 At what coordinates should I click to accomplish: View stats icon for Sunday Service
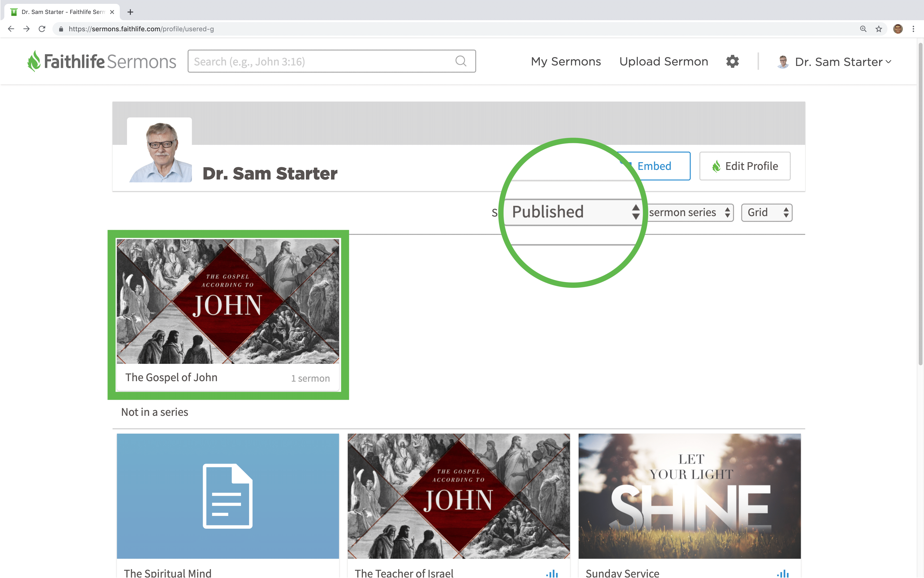click(x=783, y=573)
